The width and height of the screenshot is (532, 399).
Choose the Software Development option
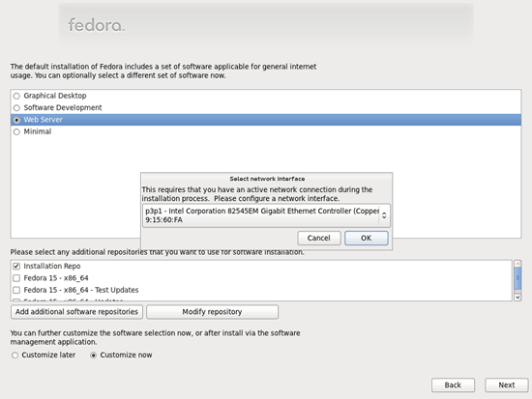pyautogui.click(x=16, y=108)
